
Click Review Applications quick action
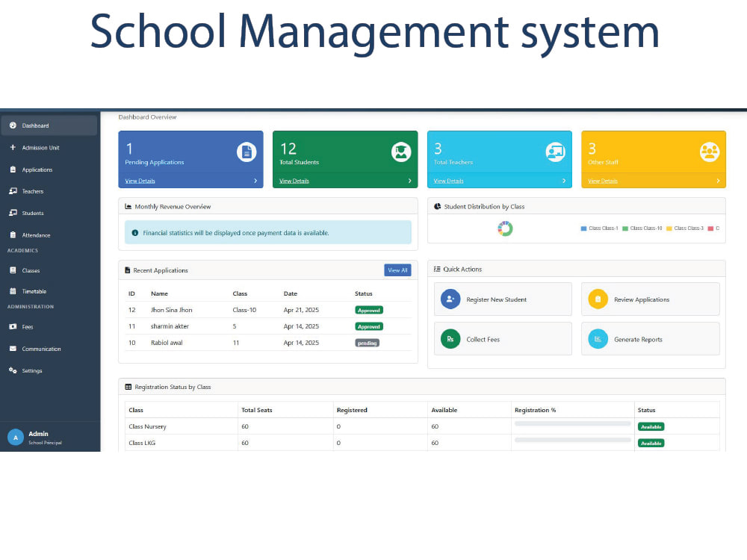pyautogui.click(x=651, y=299)
